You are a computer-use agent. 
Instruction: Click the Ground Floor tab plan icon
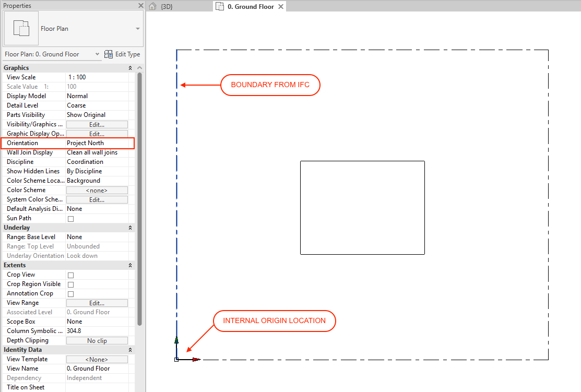pyautogui.click(x=220, y=7)
